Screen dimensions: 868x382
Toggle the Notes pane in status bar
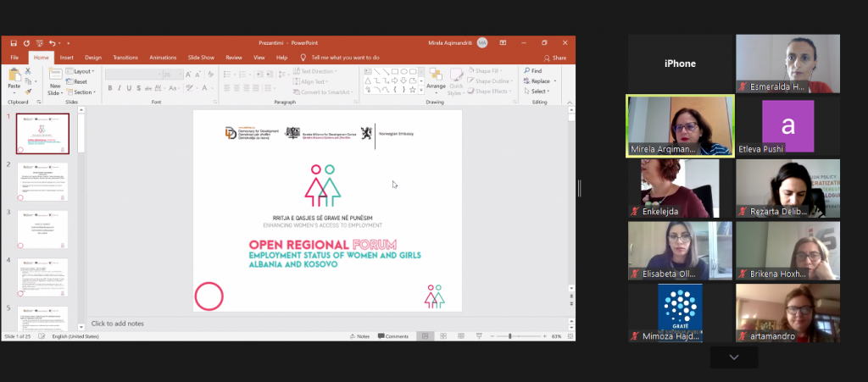pyautogui.click(x=359, y=336)
